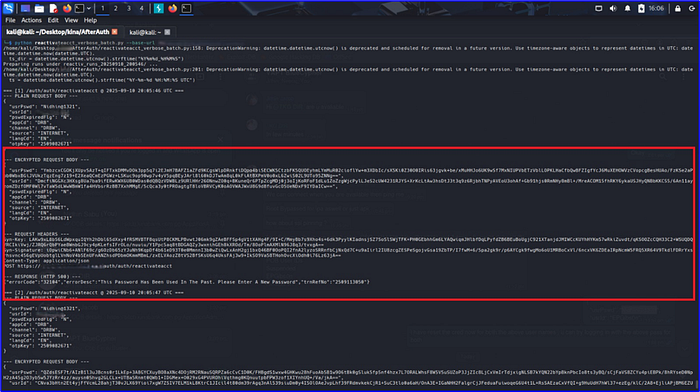Click the POST https reactivateacct URL line

click(88, 266)
